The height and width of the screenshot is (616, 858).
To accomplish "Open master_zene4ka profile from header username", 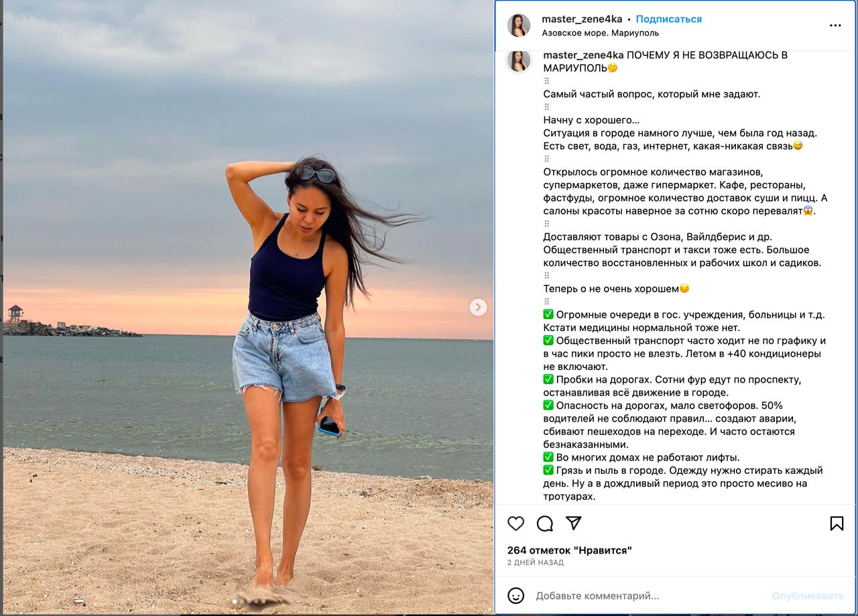I will click(x=582, y=19).
